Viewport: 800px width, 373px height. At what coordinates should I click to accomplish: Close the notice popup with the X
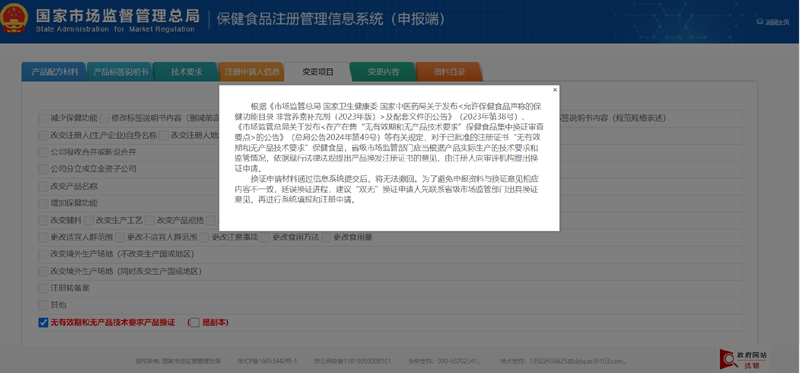tap(555, 90)
